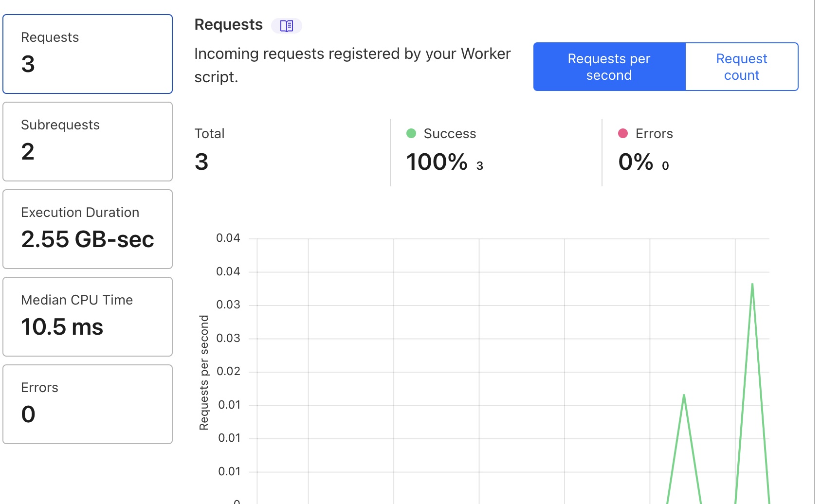Switch to Request count view
The width and height of the screenshot is (840, 504).
coord(741,67)
